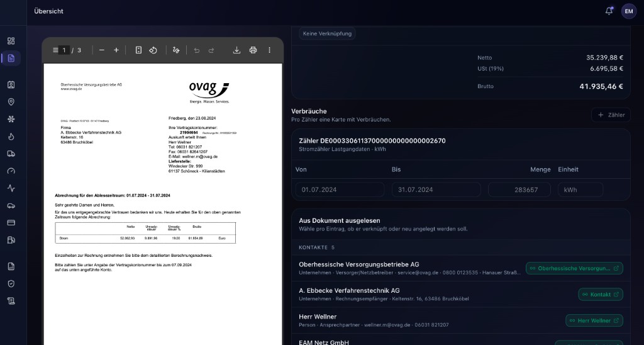
Task: Edit the Einheit field kWh
Action: pyautogui.click(x=580, y=189)
